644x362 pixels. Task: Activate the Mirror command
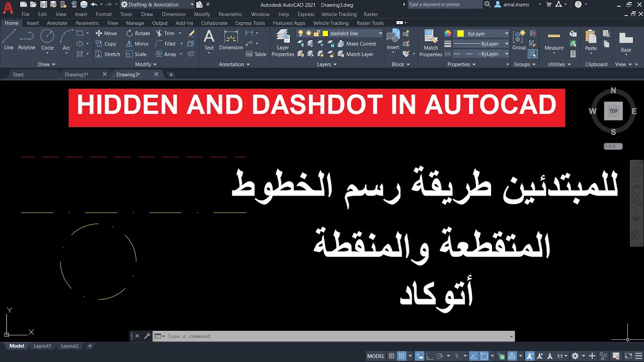[x=137, y=44]
